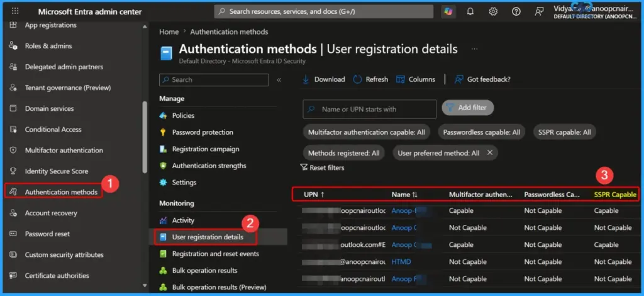This screenshot has width=644, height=296.
Task: Click the Add filter button
Action: (x=468, y=108)
